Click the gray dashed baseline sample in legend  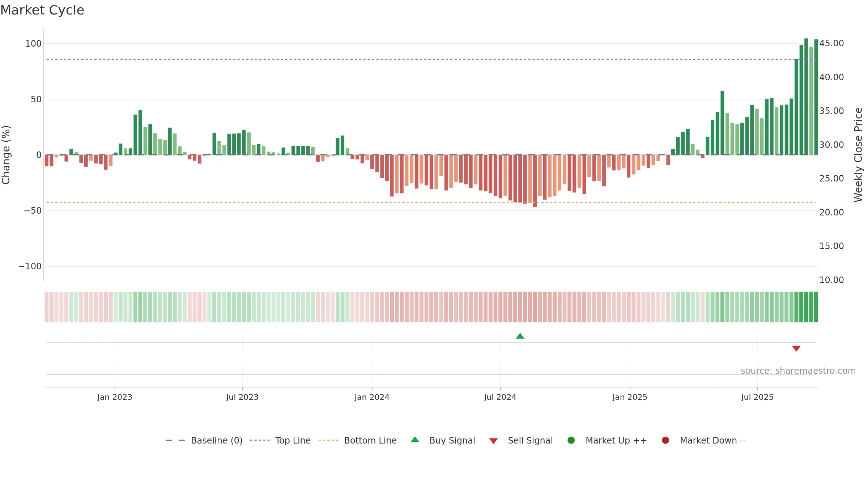click(175, 440)
